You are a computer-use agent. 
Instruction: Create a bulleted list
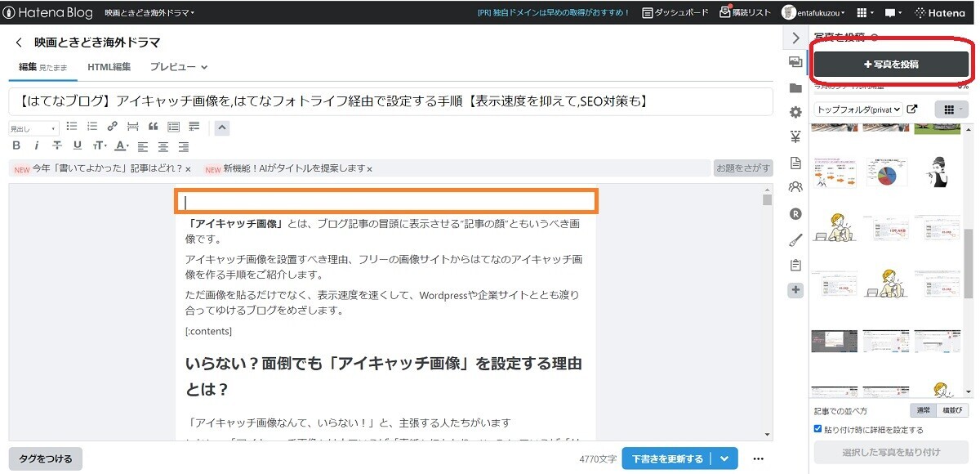pos(72,127)
